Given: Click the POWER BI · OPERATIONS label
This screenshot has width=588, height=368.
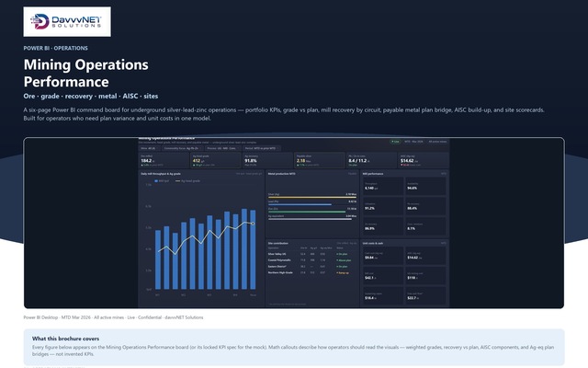Looking at the screenshot, I should [55, 48].
